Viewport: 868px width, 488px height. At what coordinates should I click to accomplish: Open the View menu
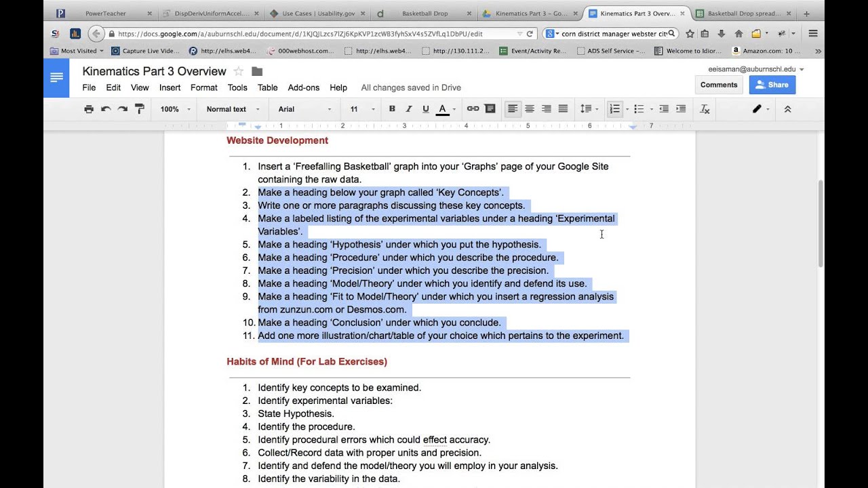click(140, 87)
